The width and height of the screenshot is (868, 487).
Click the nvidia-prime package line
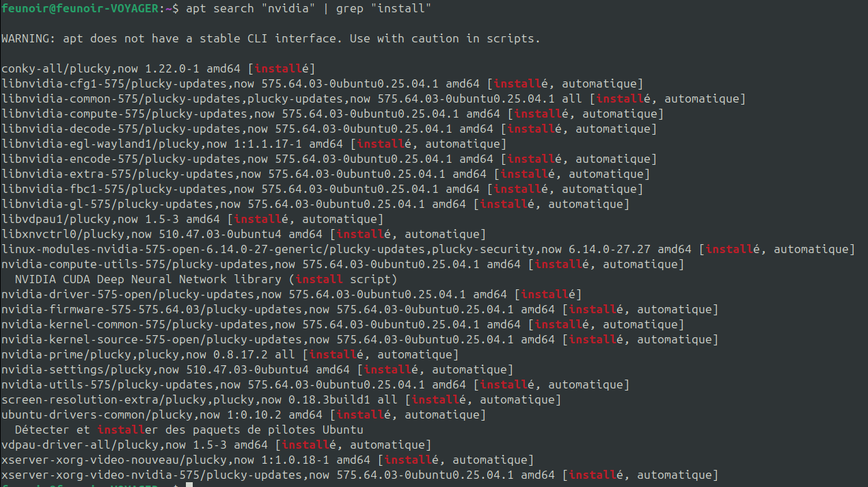coord(230,355)
